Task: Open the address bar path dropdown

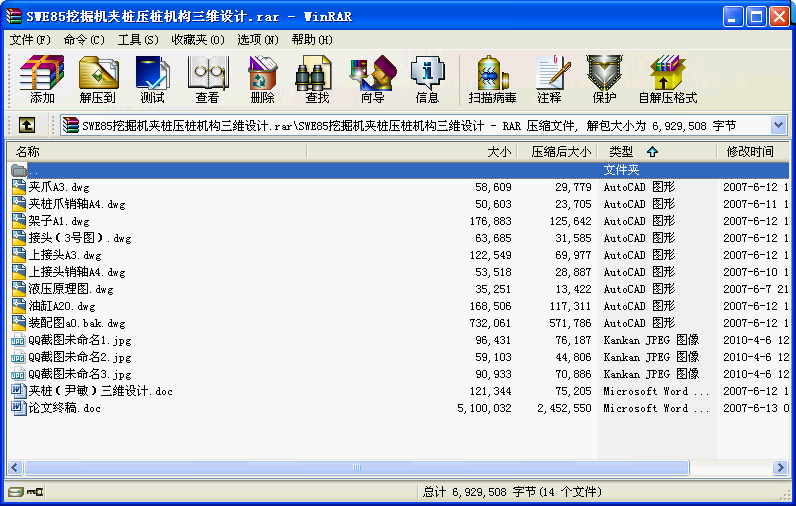Action: [x=778, y=125]
